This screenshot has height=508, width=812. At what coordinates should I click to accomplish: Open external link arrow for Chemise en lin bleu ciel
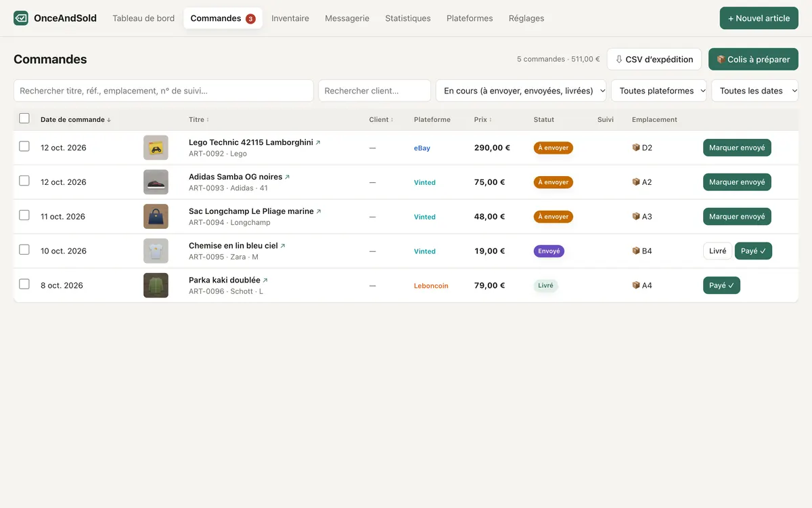pos(283,246)
